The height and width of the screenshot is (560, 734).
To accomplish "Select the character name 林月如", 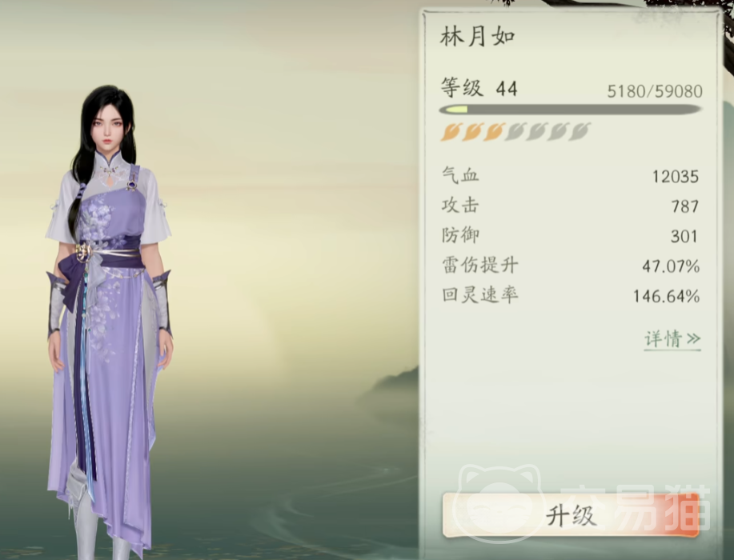I will pos(478,37).
